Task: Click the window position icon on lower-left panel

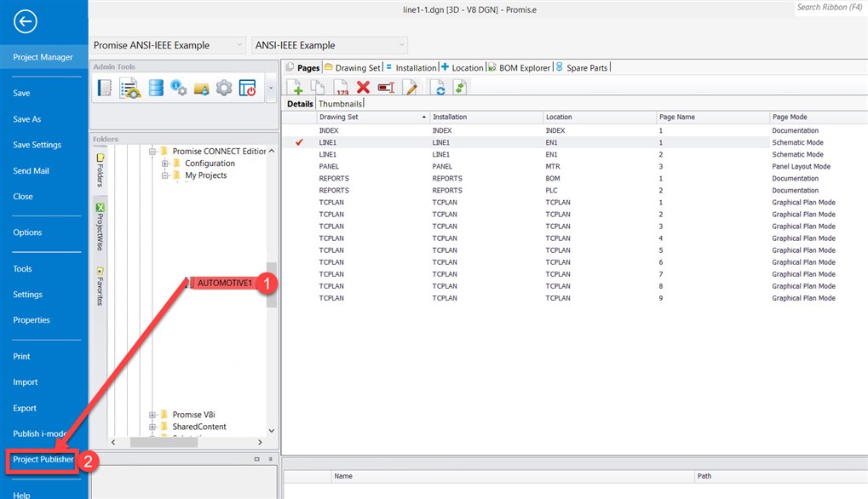Action: tap(257, 459)
